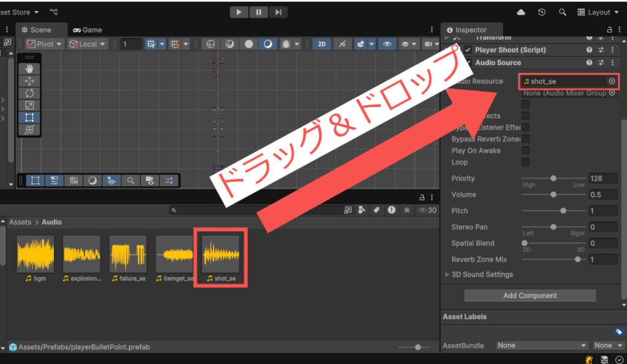Click the Step frame button
Viewport: 627px width, 364px height.
[x=278, y=12]
